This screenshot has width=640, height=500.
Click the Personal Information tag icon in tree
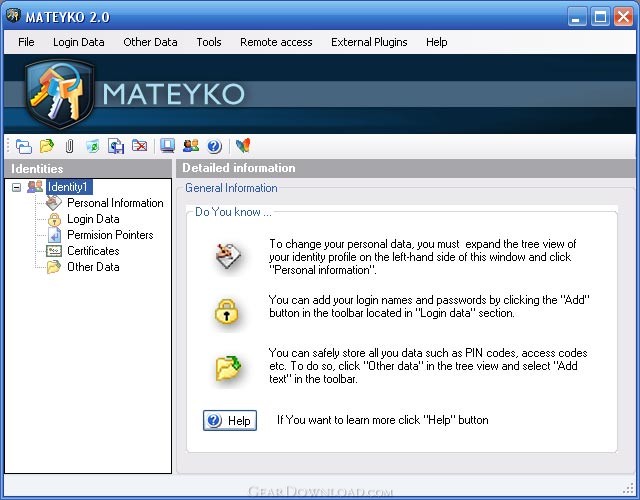coord(53,203)
